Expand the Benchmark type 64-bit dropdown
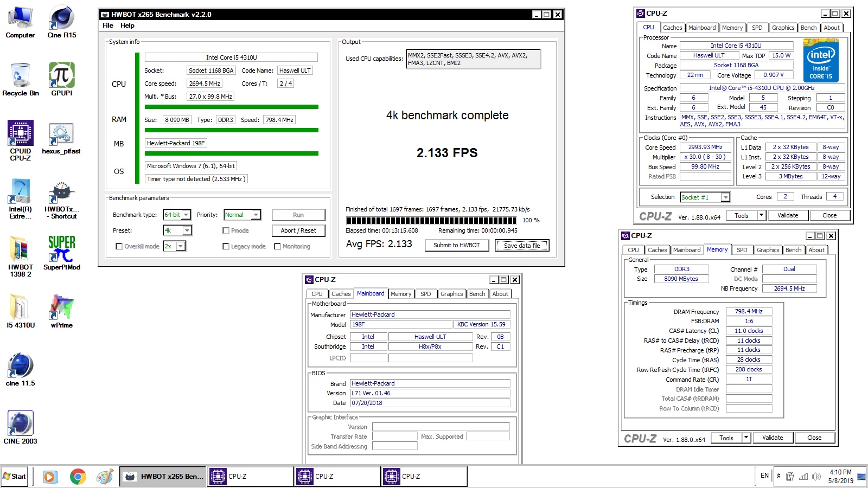This screenshot has width=868, height=488. point(186,215)
